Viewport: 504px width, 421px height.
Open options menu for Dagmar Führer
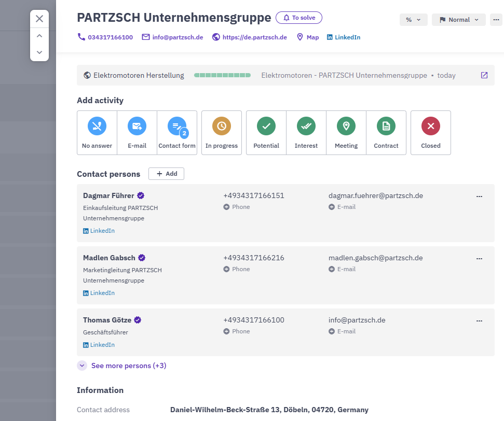click(x=480, y=197)
